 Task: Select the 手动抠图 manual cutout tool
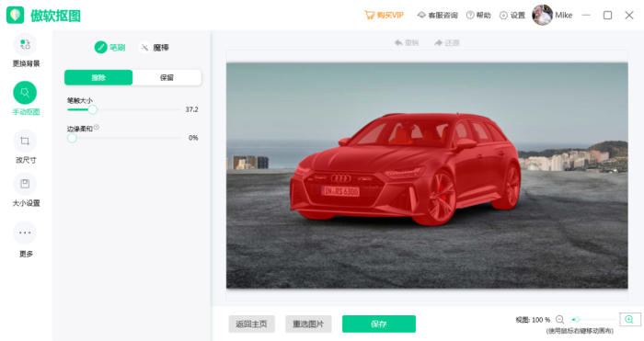[25, 93]
